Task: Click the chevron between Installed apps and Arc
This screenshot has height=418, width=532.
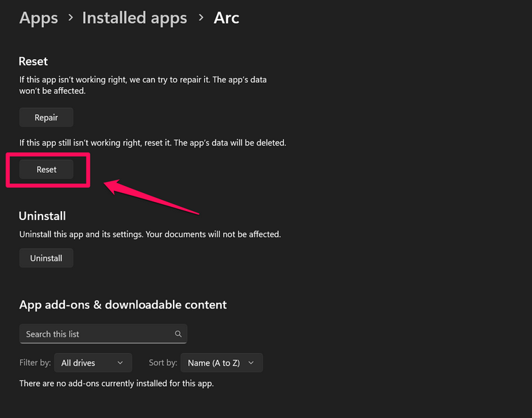Action: tap(201, 18)
